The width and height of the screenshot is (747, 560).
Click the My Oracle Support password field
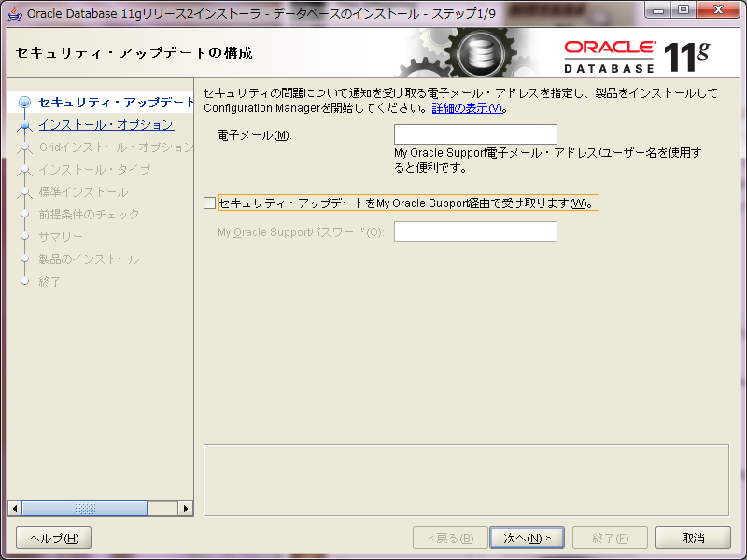coord(475,231)
